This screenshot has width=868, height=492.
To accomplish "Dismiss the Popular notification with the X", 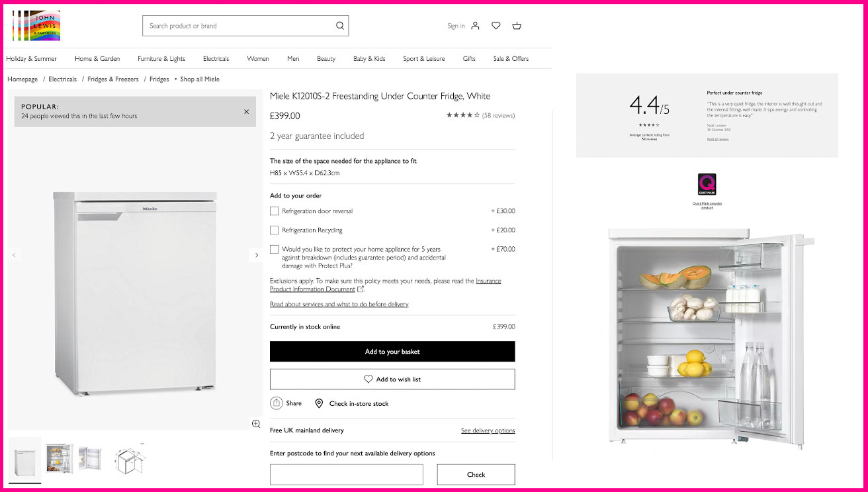I will click(247, 111).
